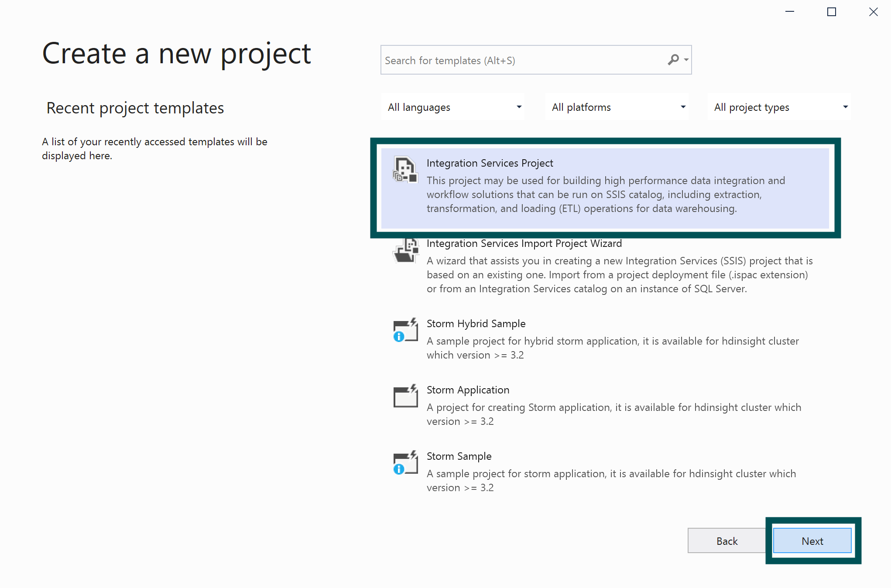Click the wizard description mentioning .ispac extension
The width and height of the screenshot is (891, 588).
pyautogui.click(x=620, y=275)
